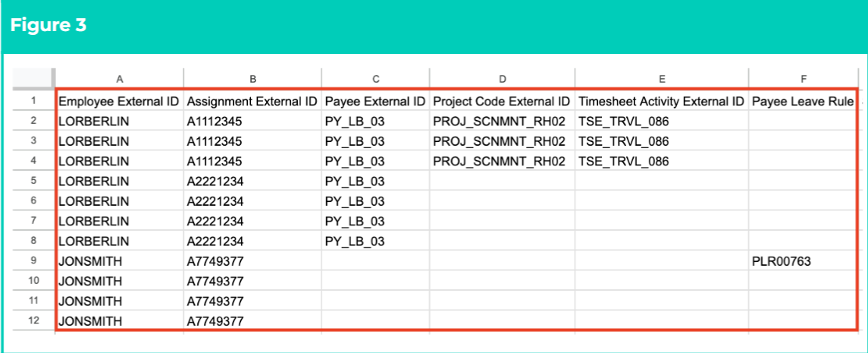Click the 'Employee External ID' header cell
Image resolution: width=868 pixels, height=353 pixels.
click(x=119, y=102)
